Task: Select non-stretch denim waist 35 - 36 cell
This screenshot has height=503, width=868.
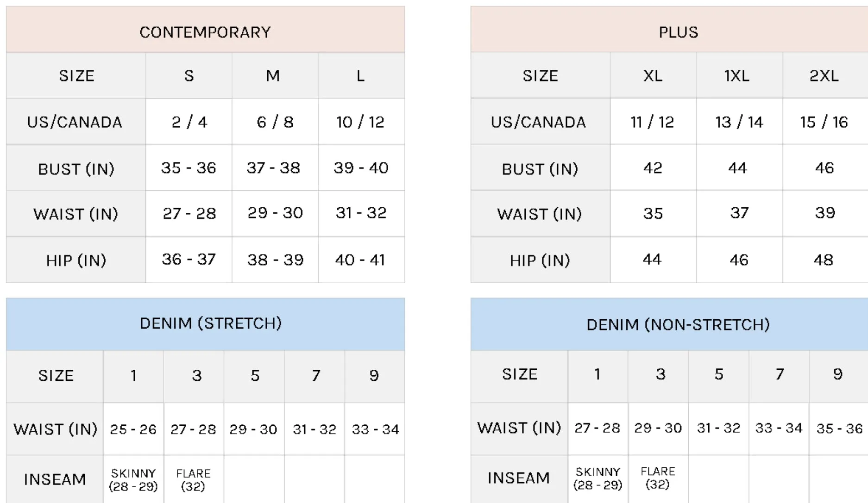Action: 839,428
